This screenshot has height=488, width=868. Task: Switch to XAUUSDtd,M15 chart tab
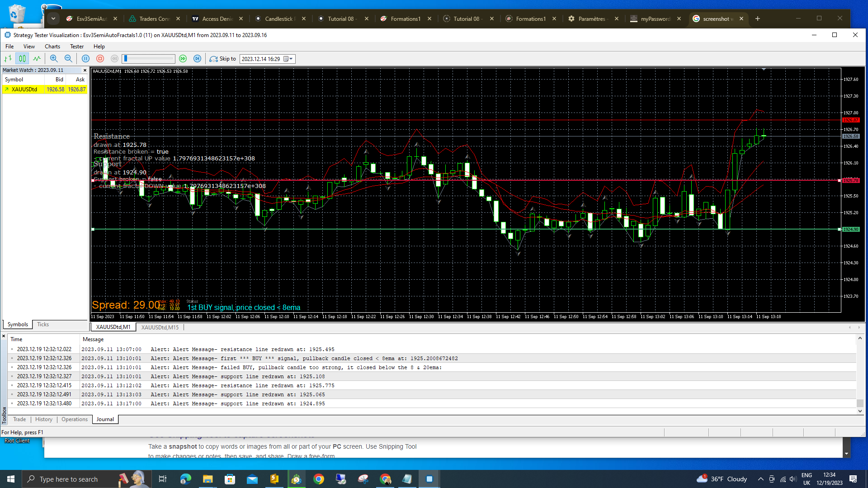pos(160,327)
